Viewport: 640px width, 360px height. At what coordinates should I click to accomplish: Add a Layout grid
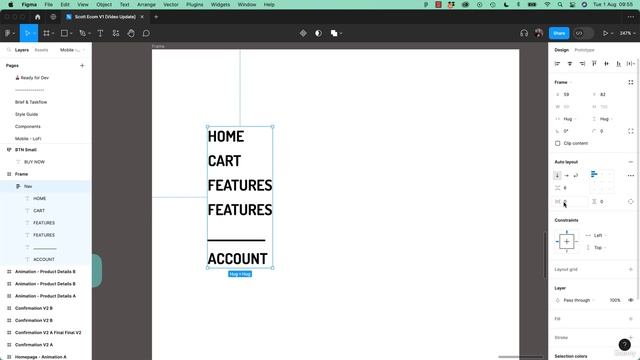click(631, 269)
